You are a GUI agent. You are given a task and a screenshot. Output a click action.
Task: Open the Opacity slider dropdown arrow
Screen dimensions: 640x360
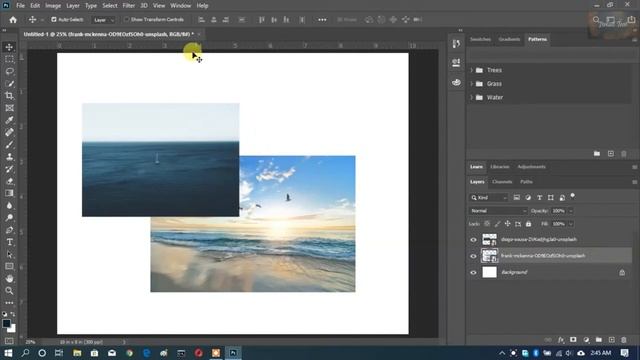(571, 211)
